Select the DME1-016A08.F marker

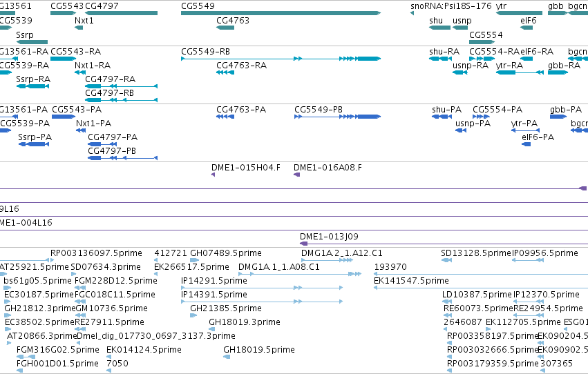(296, 175)
